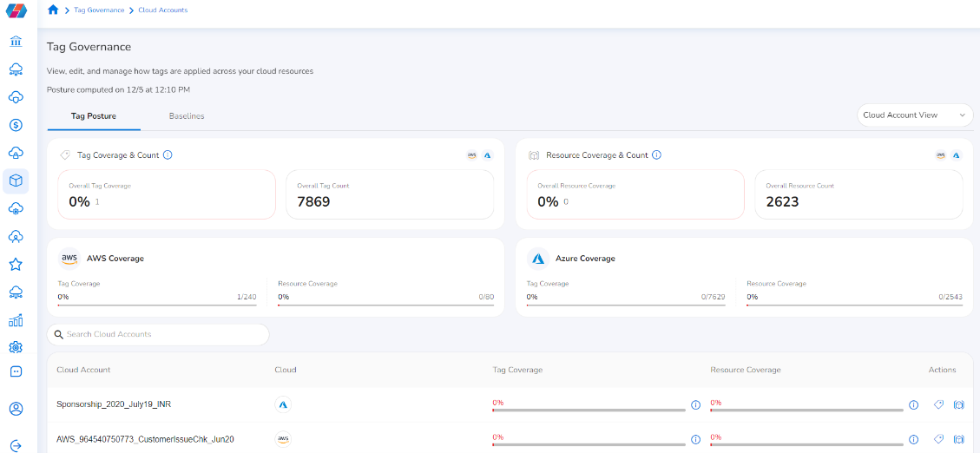Click the tag action icon for Sponsorship_2020_July19_INR
980x453 pixels.
tap(938, 404)
